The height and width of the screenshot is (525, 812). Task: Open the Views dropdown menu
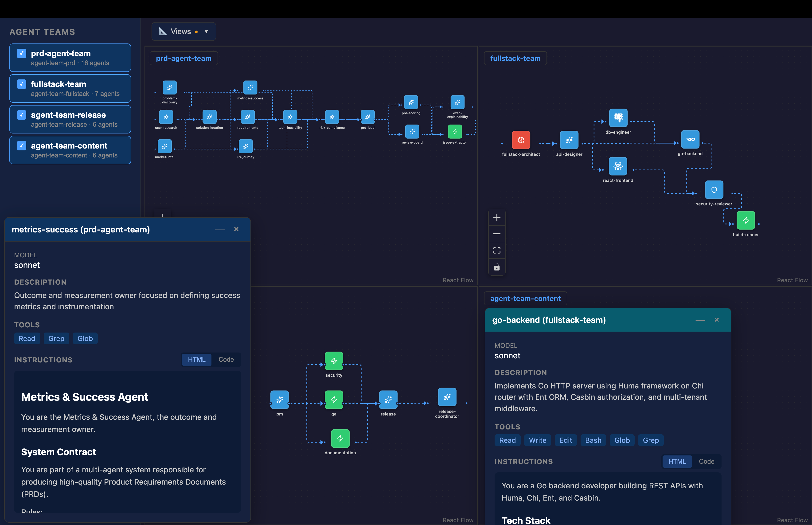(x=184, y=31)
